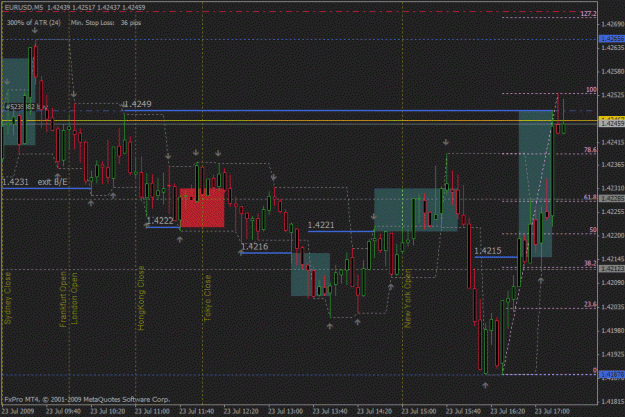Viewport: 625px width, 417px height.
Task: Select the London Open session label
Action: 74,299
